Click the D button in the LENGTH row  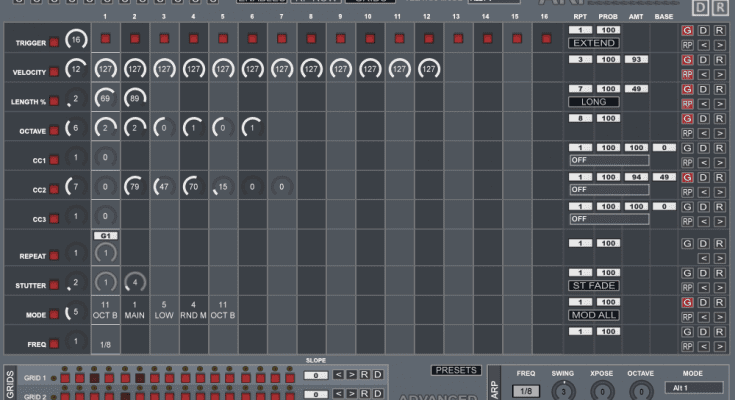pos(704,90)
